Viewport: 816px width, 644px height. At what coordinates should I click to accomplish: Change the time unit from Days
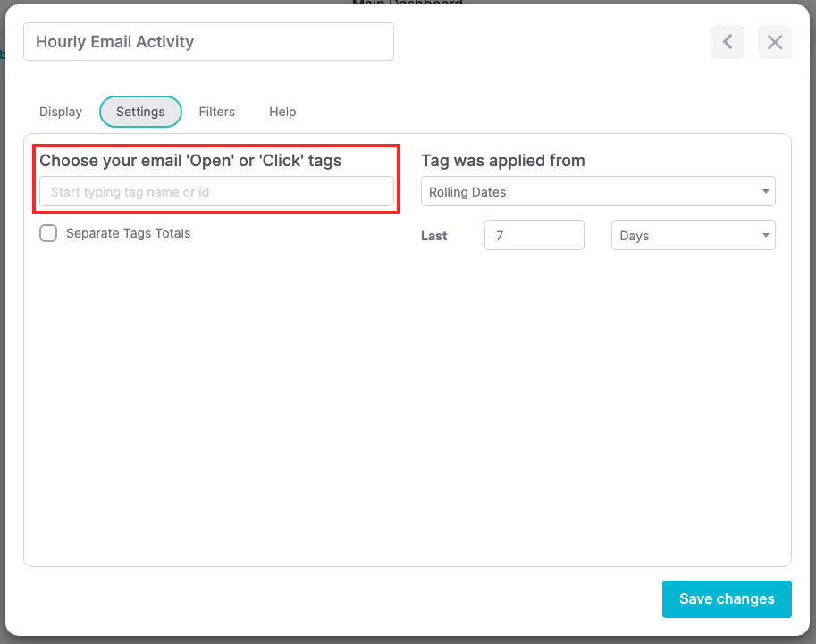693,235
